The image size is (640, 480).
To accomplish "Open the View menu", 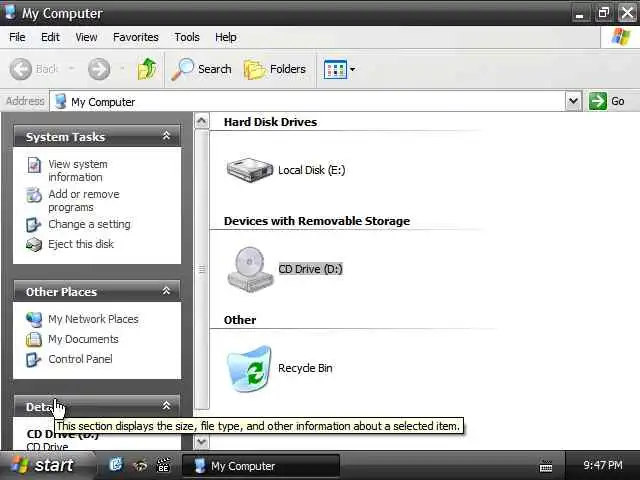I will click(86, 37).
